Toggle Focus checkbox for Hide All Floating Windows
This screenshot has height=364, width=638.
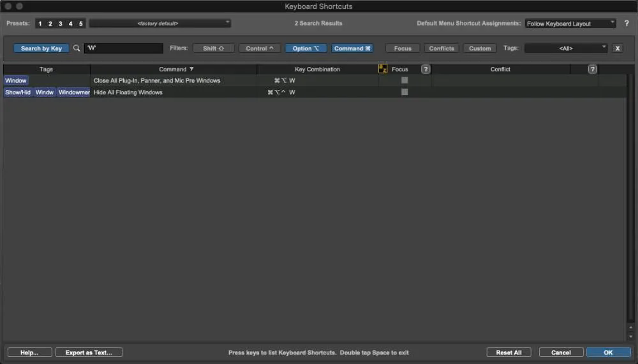point(404,92)
